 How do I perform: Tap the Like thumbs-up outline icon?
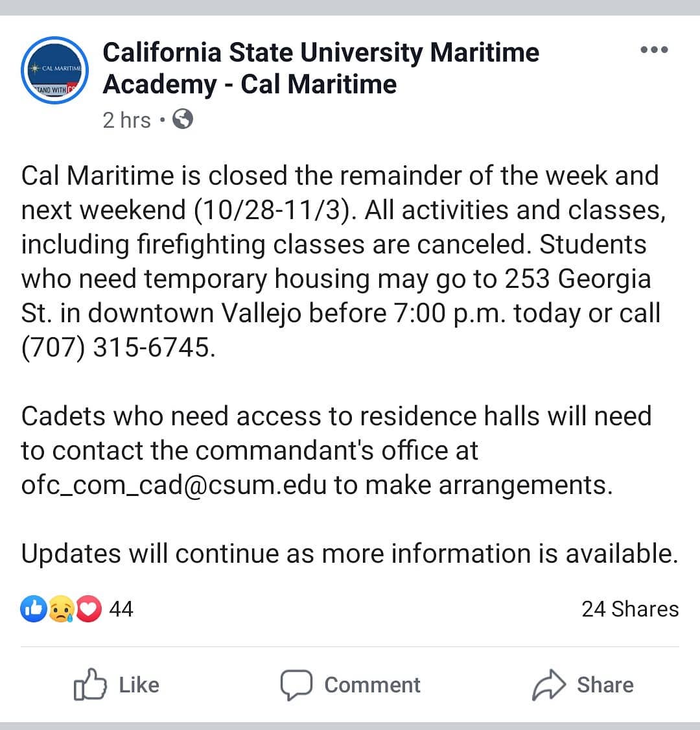pyautogui.click(x=90, y=685)
